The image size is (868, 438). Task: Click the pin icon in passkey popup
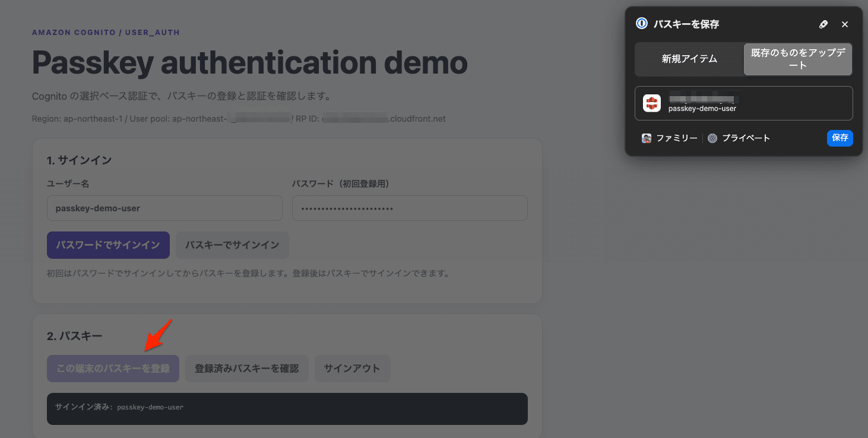823,24
